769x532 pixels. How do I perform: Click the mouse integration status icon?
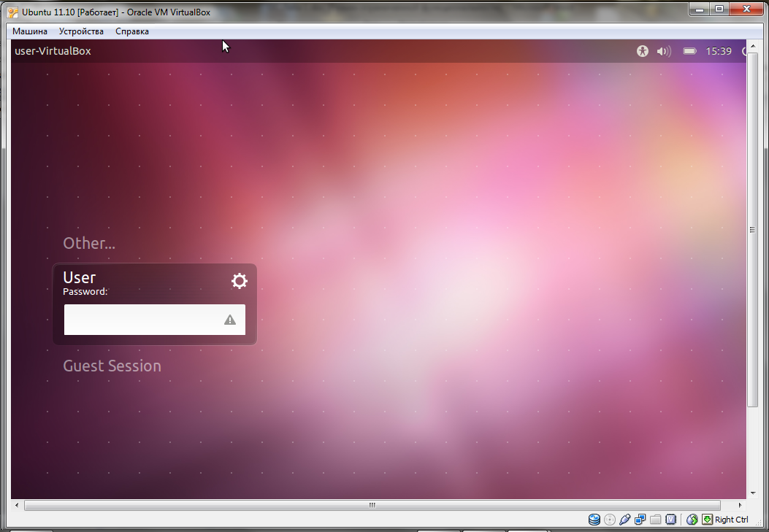692,520
